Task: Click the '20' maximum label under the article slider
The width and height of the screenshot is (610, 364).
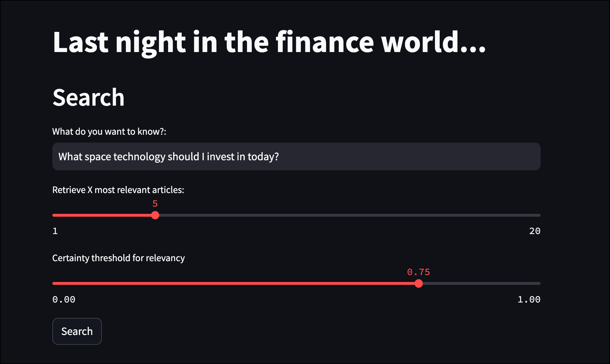Action: coord(535,231)
